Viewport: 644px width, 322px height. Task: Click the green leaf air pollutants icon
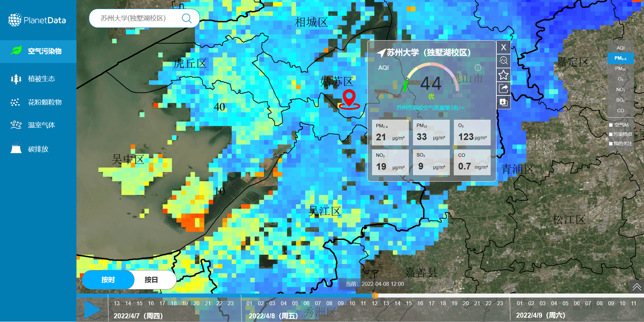click(x=16, y=51)
